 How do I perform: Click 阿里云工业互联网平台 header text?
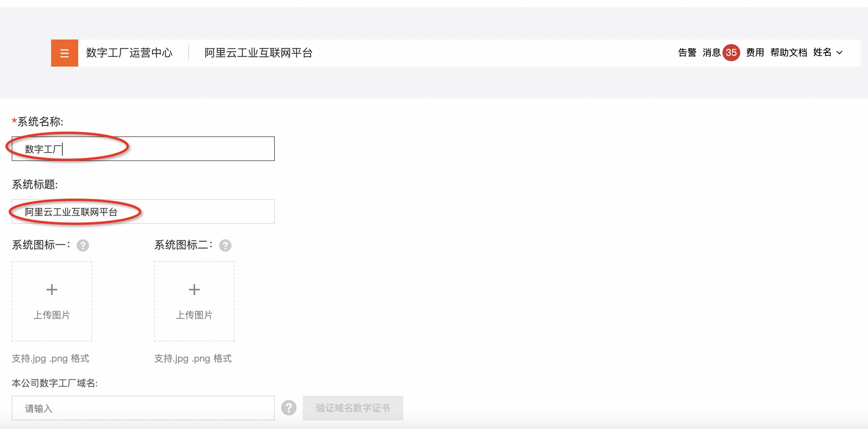coord(259,53)
